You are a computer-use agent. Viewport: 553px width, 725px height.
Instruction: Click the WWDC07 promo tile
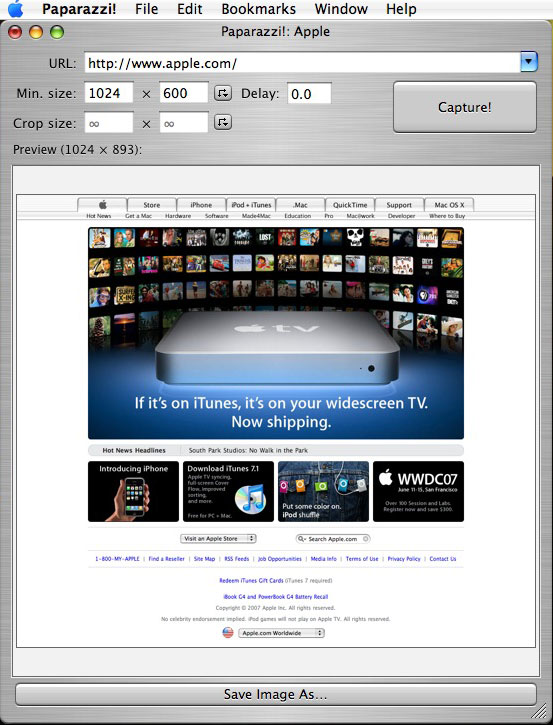pyautogui.click(x=418, y=492)
